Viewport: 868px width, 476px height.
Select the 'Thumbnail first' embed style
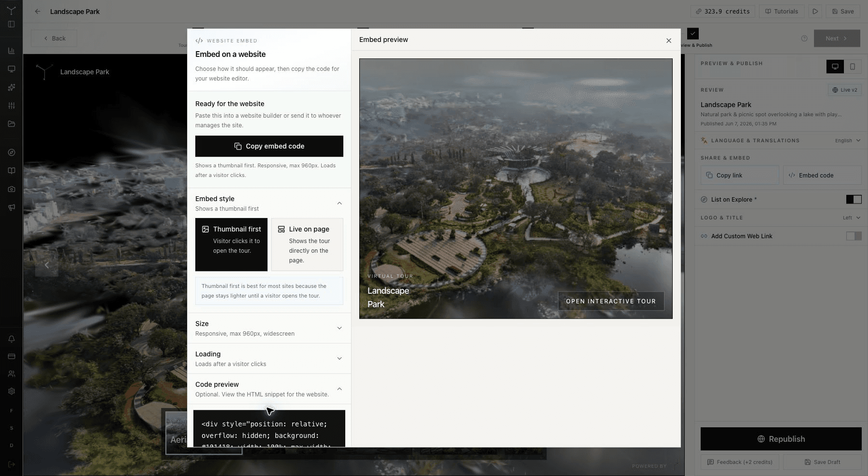coord(231,245)
